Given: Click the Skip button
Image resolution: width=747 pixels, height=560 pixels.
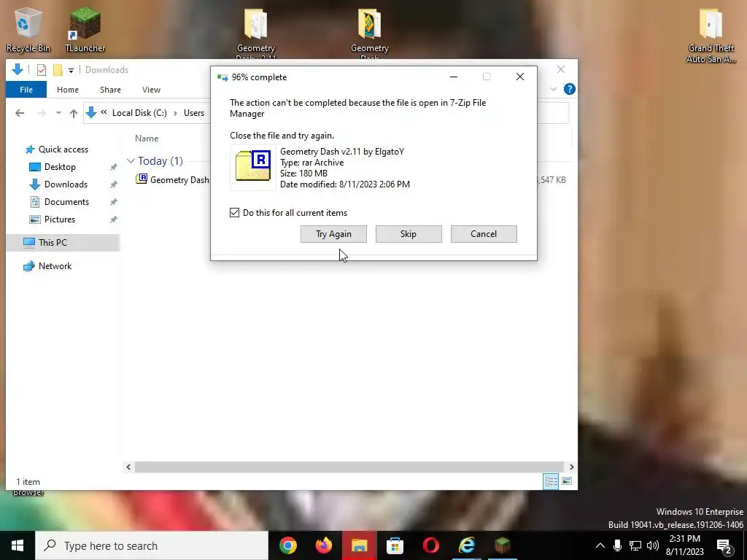Looking at the screenshot, I should point(409,234).
